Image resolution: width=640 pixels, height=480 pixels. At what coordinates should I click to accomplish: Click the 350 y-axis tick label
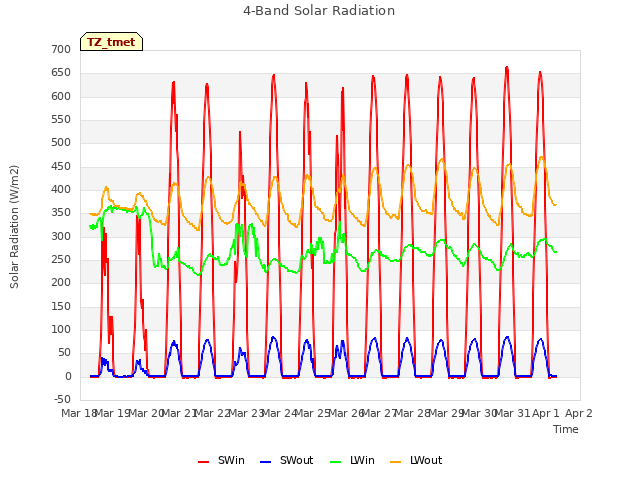point(61,213)
